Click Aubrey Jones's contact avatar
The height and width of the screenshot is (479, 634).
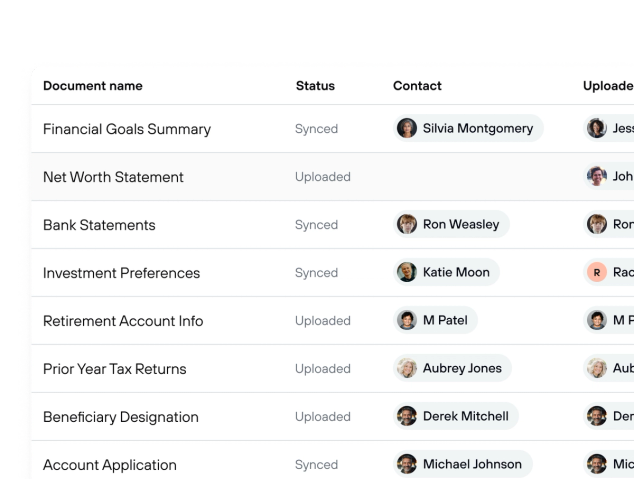point(407,368)
